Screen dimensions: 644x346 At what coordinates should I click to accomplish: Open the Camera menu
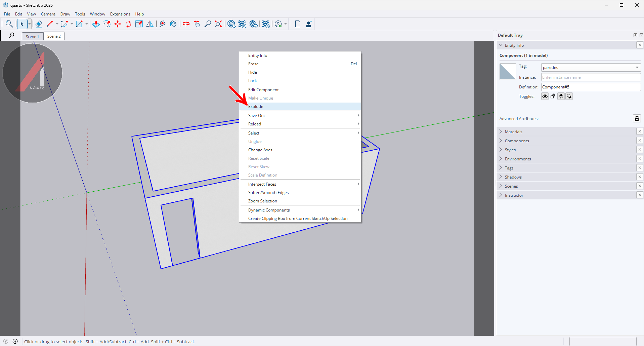click(x=48, y=14)
